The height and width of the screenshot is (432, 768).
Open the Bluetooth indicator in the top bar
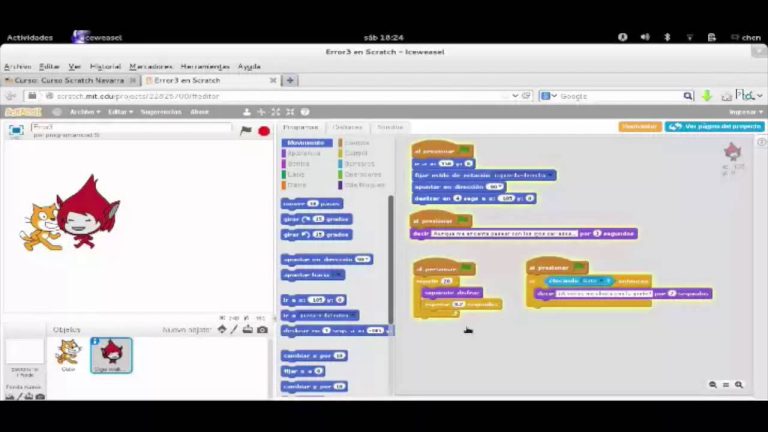point(667,37)
